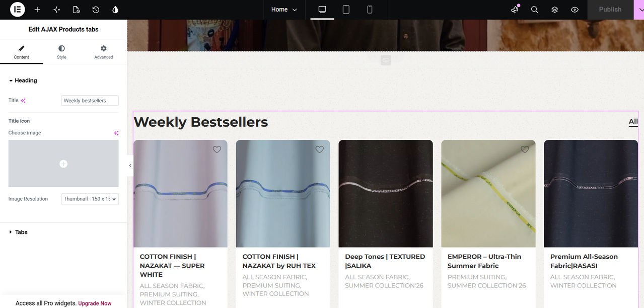Switch to mobile responsive view
Image resolution: width=644 pixels, height=308 pixels.
coord(370,10)
